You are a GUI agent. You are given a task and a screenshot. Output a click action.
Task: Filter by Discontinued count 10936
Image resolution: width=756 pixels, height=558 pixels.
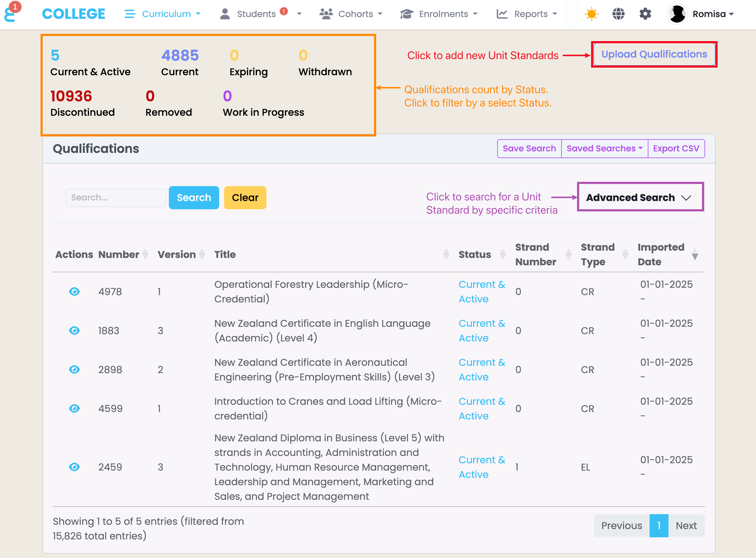click(71, 96)
